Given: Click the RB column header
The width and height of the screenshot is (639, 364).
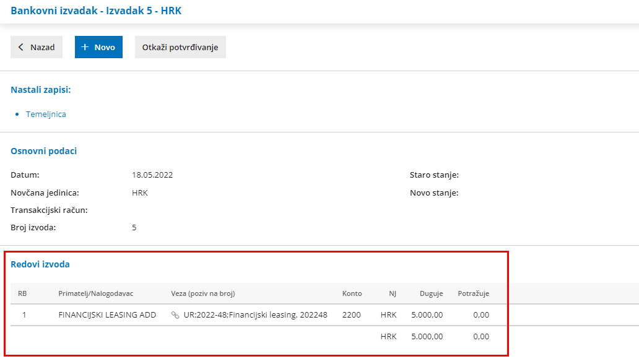Looking at the screenshot, I should point(22,293).
